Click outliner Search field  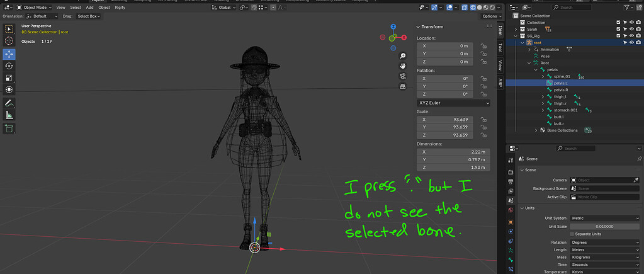pos(572,8)
